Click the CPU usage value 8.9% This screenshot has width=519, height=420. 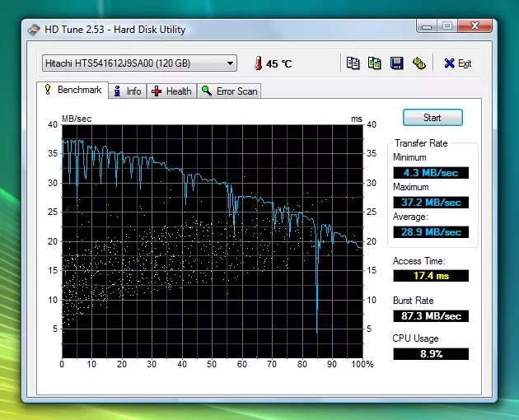click(431, 354)
